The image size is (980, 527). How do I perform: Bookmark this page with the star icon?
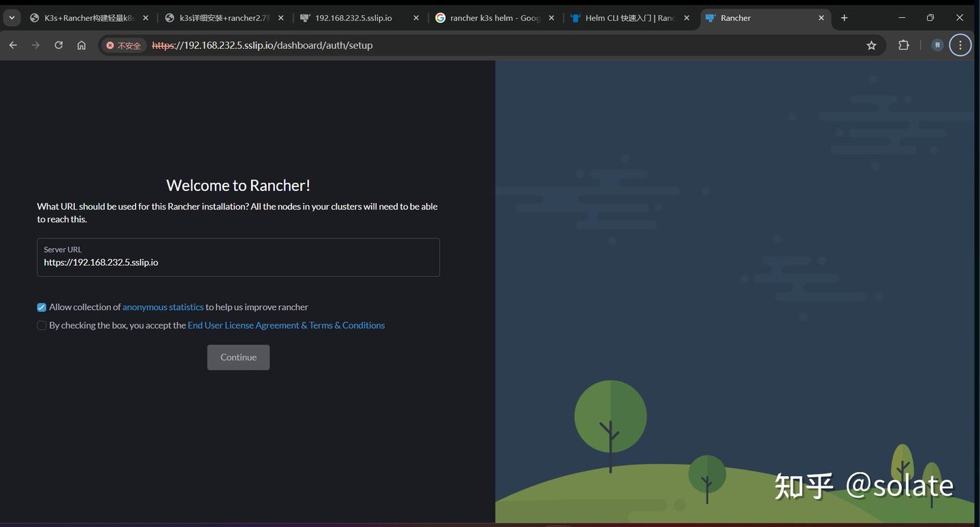(x=871, y=45)
